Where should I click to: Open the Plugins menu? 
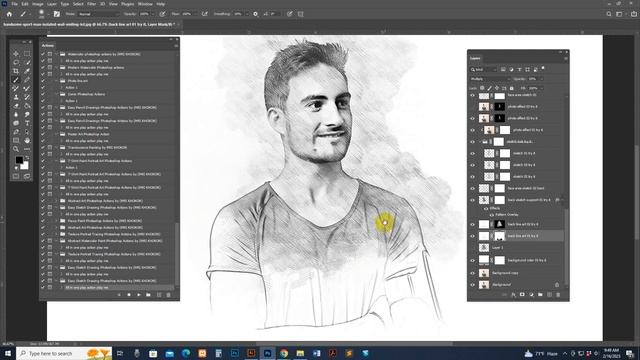click(127, 4)
